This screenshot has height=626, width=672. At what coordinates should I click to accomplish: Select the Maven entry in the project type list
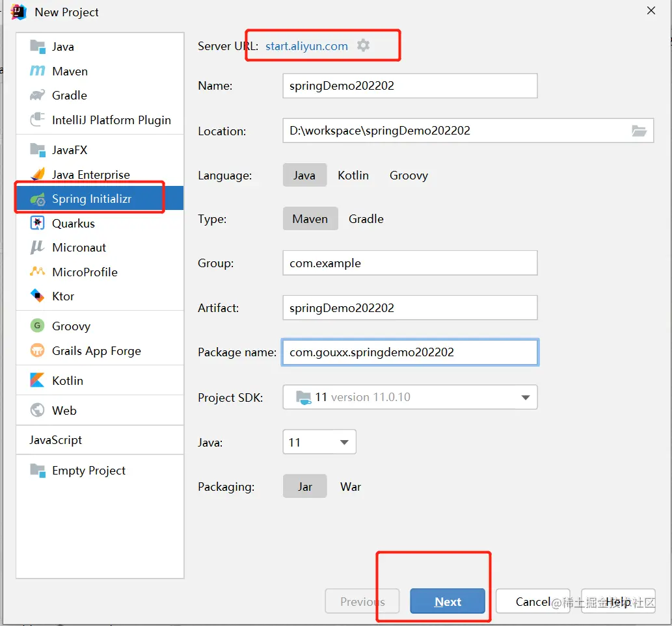click(100, 71)
